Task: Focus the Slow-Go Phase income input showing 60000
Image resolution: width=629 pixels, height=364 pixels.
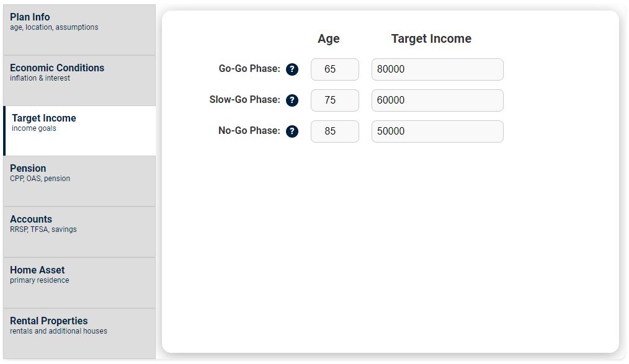Action: tap(437, 100)
